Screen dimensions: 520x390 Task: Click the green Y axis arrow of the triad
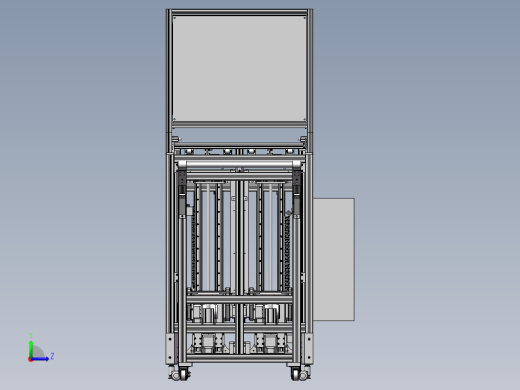point(31,349)
